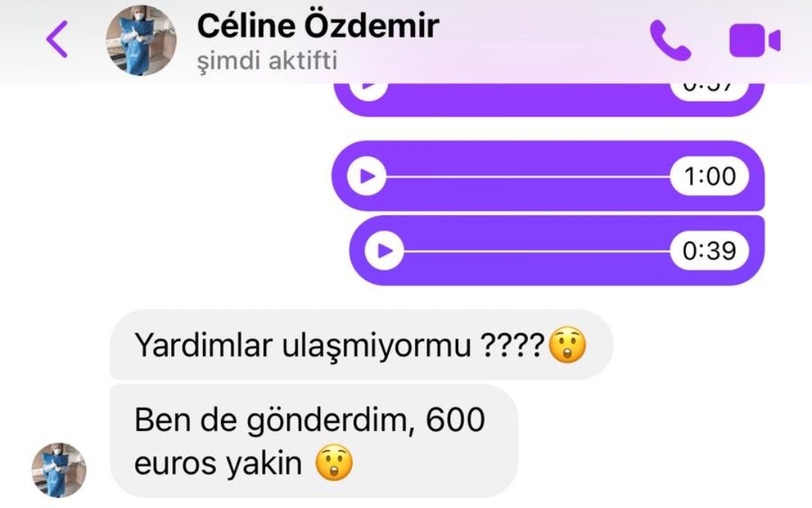Play the 1:00 voice message
The image size is (812, 508).
367,176
